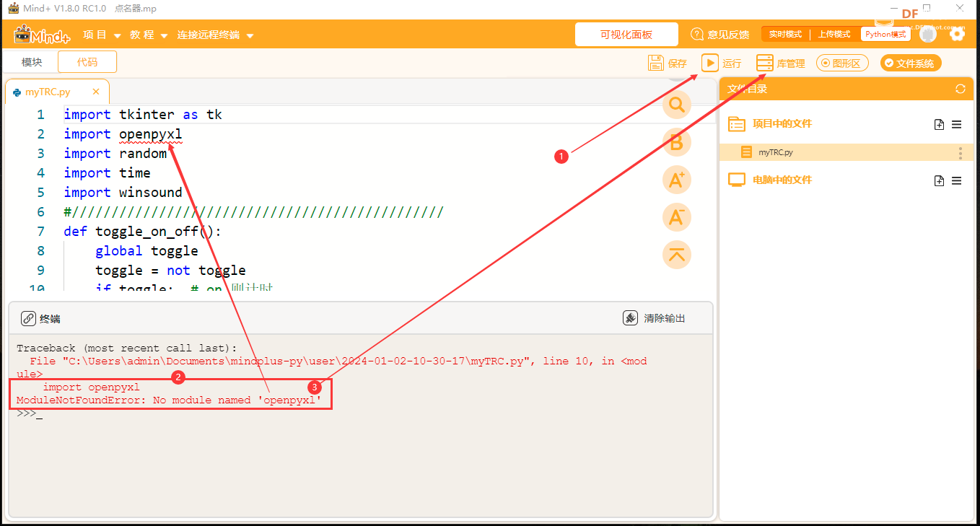Click 'import tkinter as tk' code line
Viewport: 980px width, 526px height.
(x=143, y=115)
